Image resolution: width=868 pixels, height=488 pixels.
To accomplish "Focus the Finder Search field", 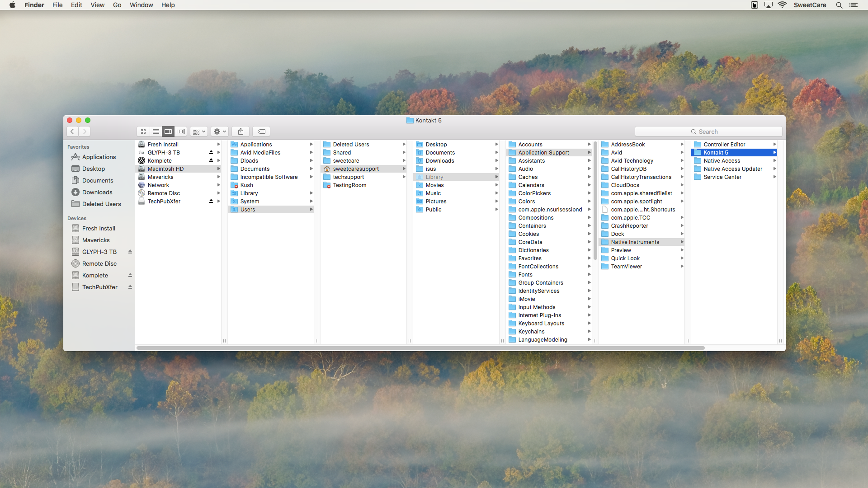I will point(708,131).
